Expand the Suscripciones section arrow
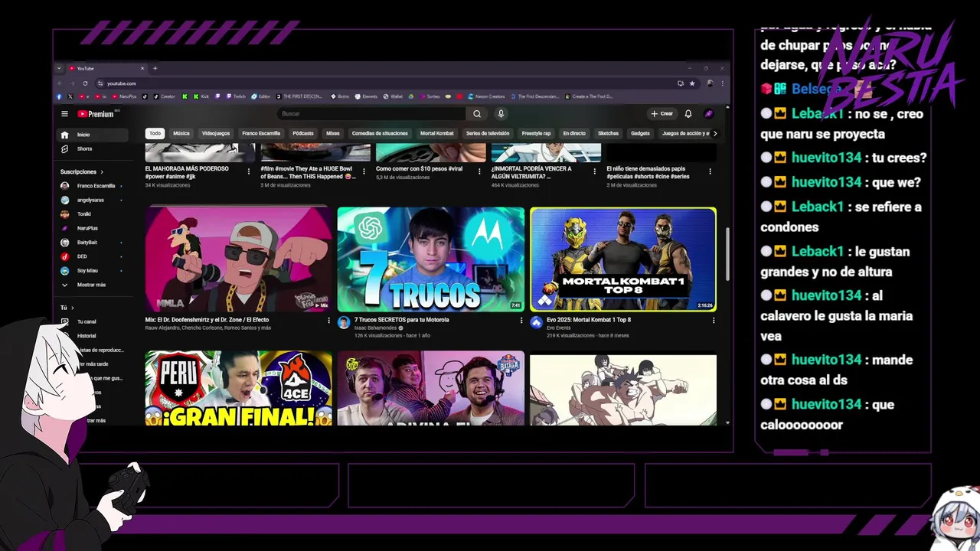This screenshot has height=551, width=980. coord(102,172)
